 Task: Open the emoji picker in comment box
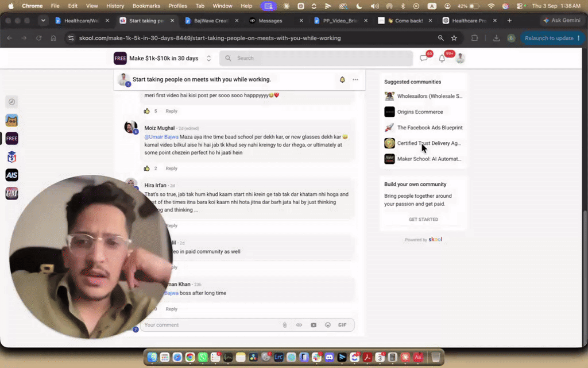pos(328,325)
